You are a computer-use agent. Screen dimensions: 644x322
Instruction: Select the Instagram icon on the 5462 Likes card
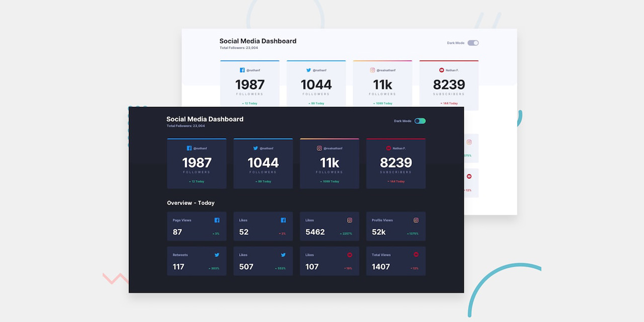[x=350, y=220]
